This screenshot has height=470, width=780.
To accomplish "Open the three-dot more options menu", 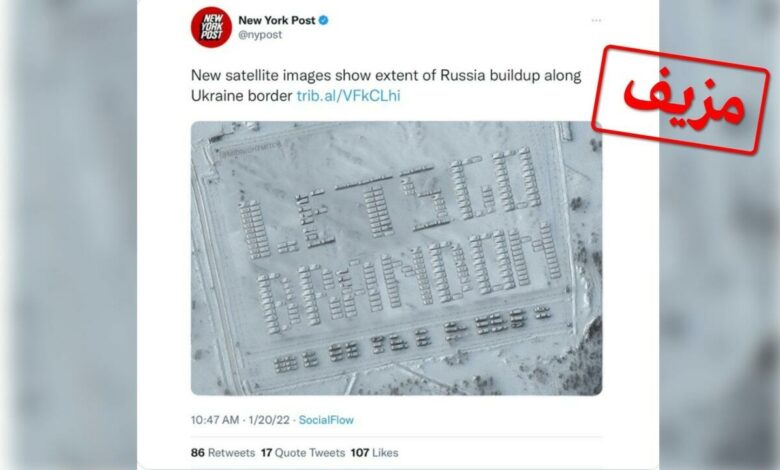I will pyautogui.click(x=596, y=20).
